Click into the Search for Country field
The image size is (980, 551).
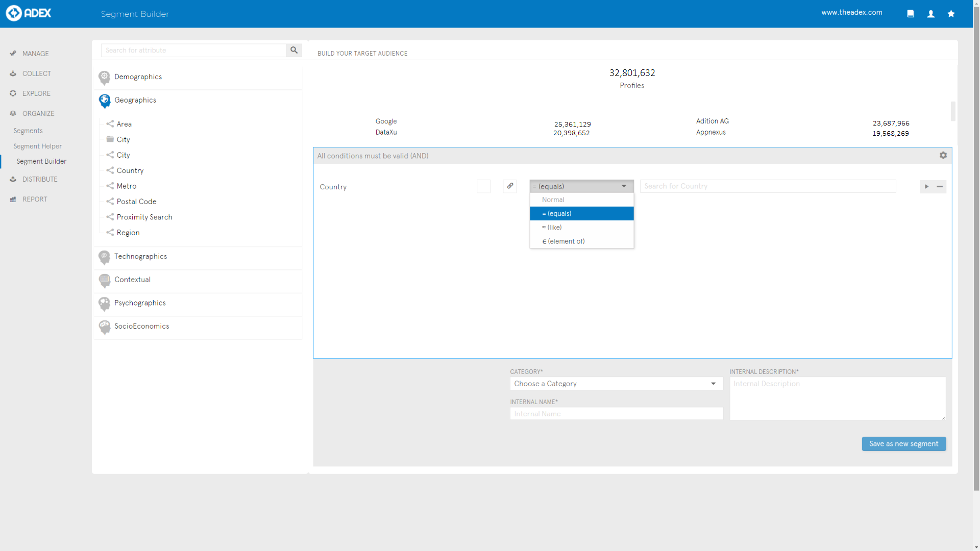(768, 186)
